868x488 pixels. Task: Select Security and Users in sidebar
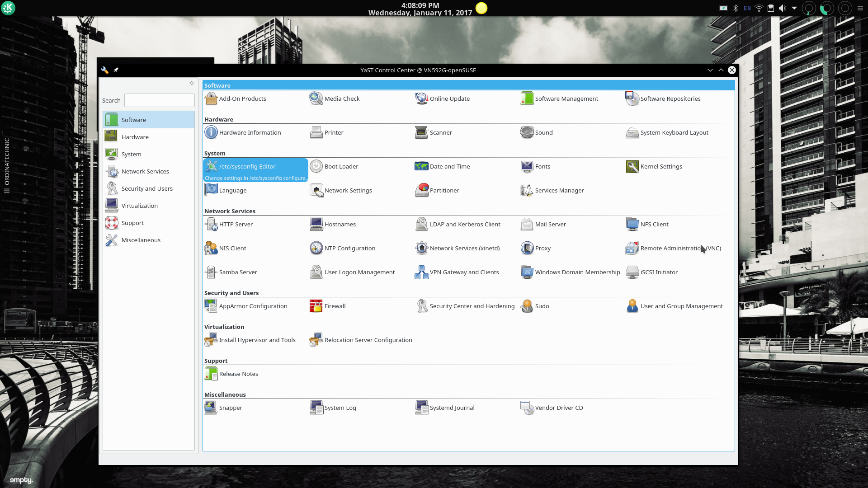tap(149, 188)
